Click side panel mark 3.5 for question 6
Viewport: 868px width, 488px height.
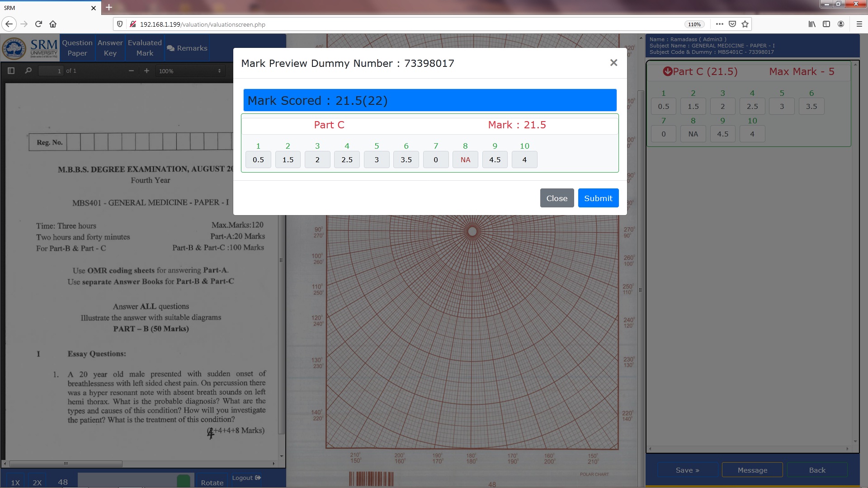tap(811, 107)
